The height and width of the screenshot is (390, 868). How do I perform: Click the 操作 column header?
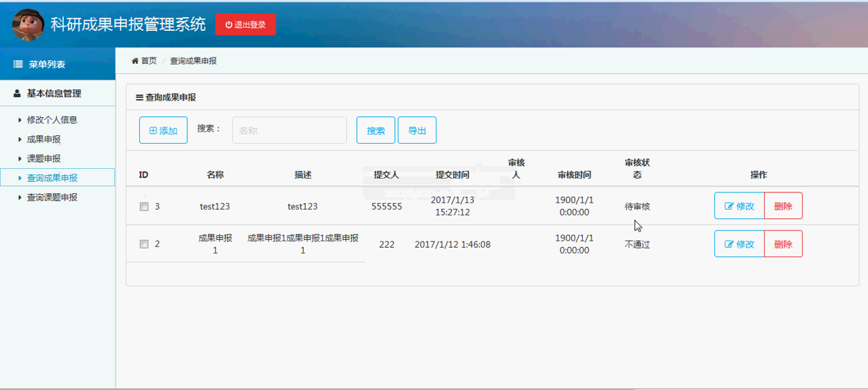point(758,175)
